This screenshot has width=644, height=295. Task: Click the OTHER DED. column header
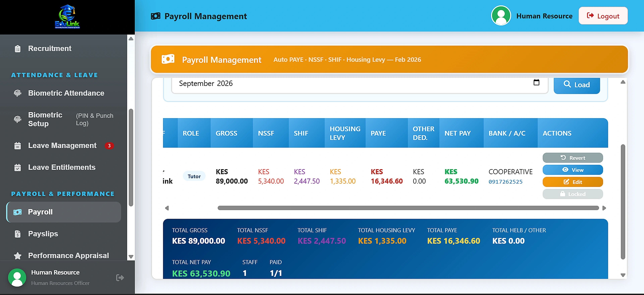point(423,133)
